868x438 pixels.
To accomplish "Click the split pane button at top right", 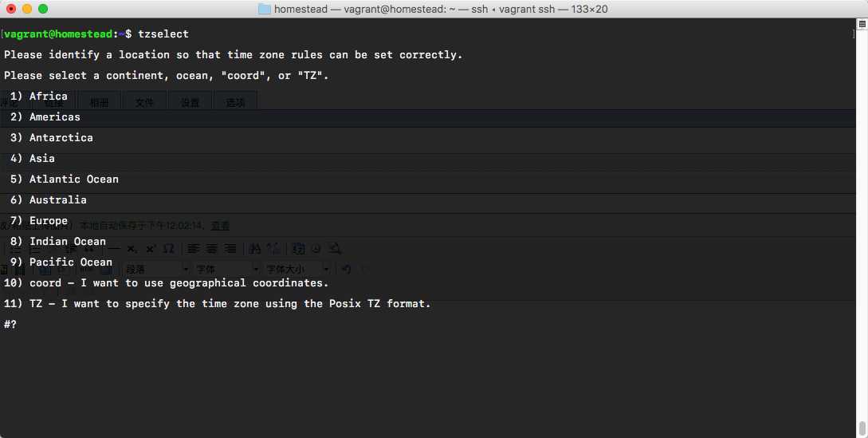I will click(862, 25).
